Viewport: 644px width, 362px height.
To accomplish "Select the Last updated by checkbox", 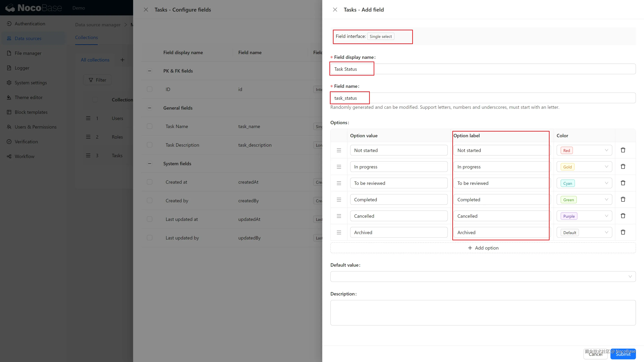I will (149, 238).
